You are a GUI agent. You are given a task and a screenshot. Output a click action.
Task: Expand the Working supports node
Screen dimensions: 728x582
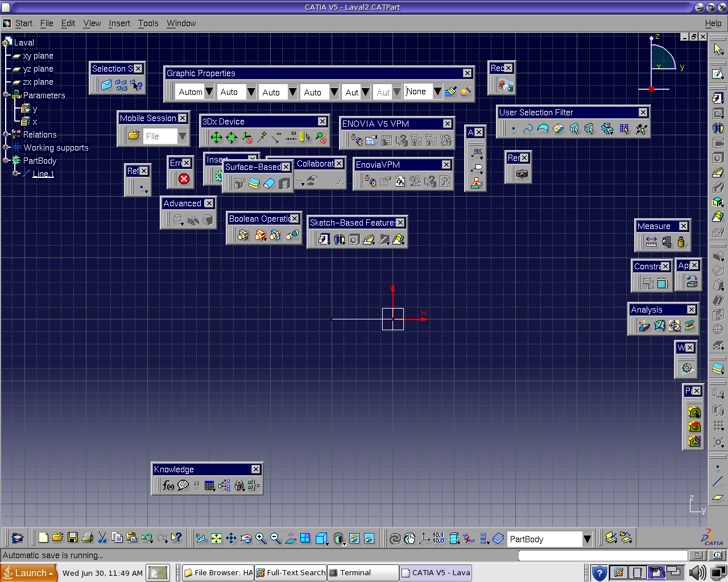click(x=6, y=147)
